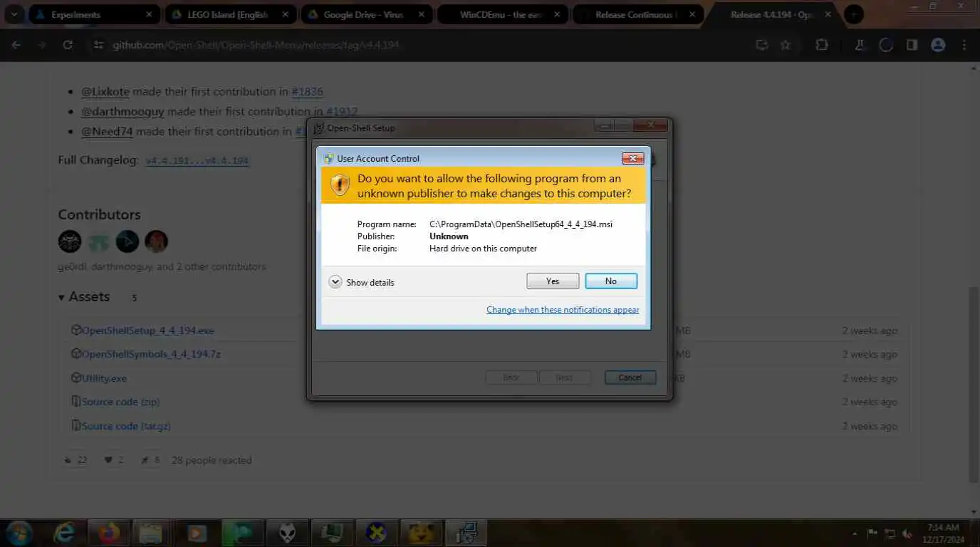Click Yes in User Account Control dialog
The width and height of the screenshot is (980, 547).
(553, 281)
